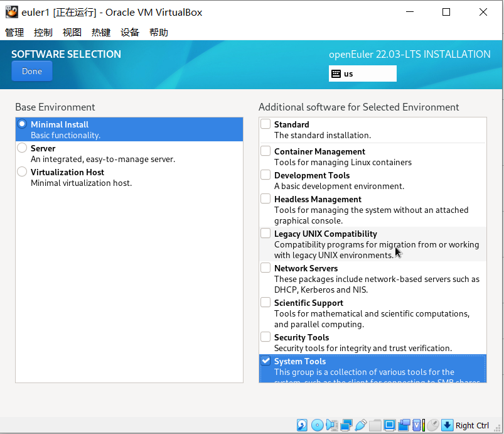Enable Headless Management checkbox
The height and width of the screenshot is (434, 504).
pos(265,198)
